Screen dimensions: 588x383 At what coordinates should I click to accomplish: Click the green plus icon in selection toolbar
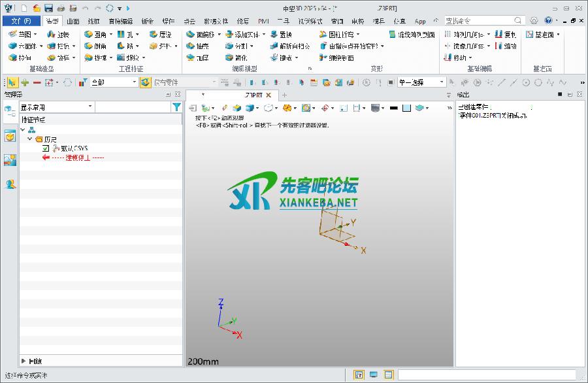[25, 82]
